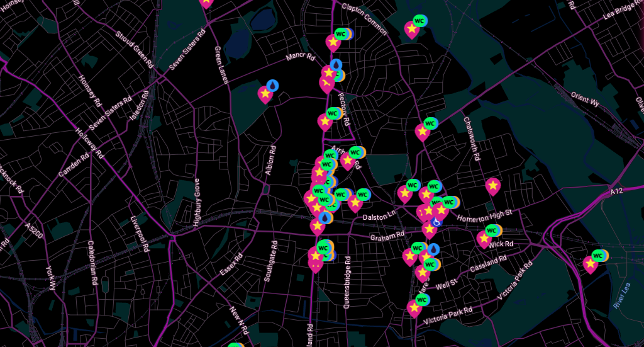Viewport: 644px width, 347px height.
Task: Select star marker below the wheelchair badge
Action: [x=429, y=230]
